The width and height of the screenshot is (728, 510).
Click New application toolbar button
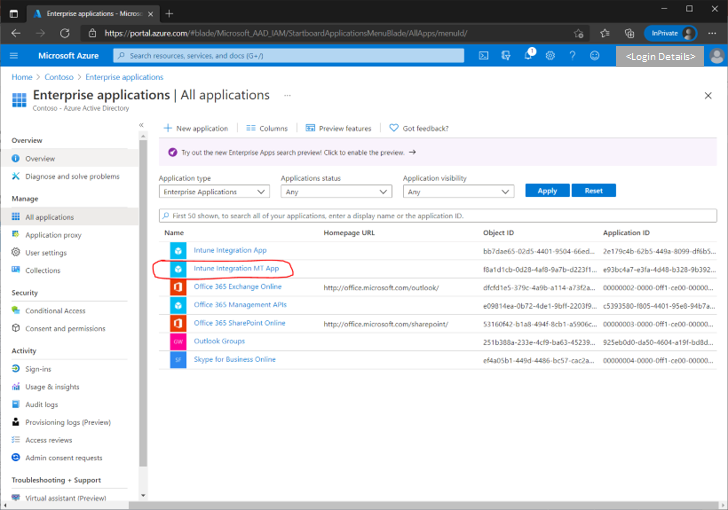196,128
